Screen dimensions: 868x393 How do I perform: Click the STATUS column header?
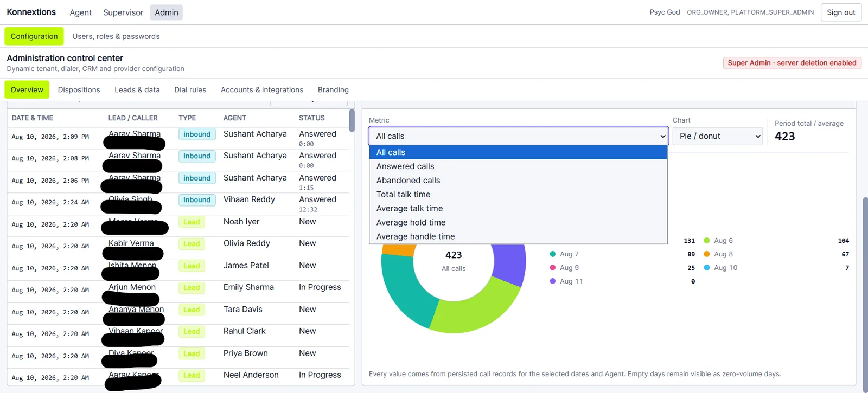click(x=312, y=118)
